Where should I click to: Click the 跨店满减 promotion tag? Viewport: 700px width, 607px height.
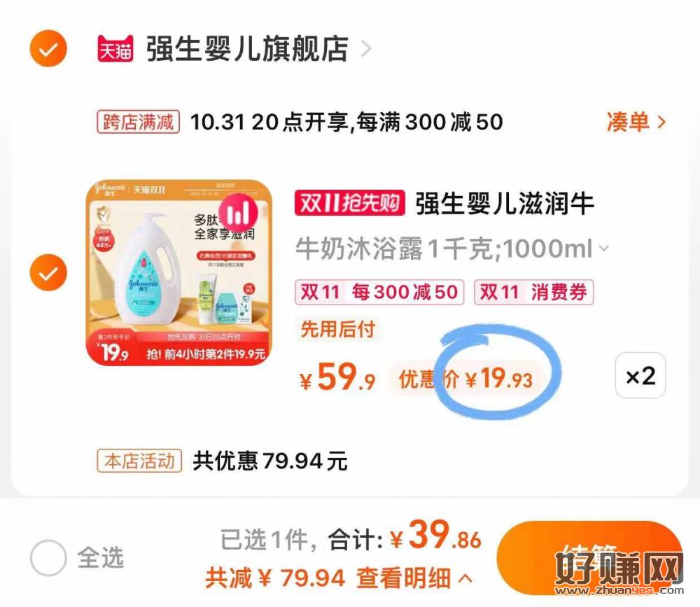139,122
